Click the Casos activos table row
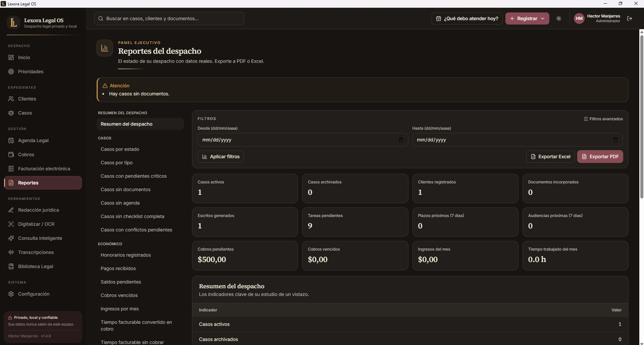The image size is (644, 345). (x=410, y=324)
